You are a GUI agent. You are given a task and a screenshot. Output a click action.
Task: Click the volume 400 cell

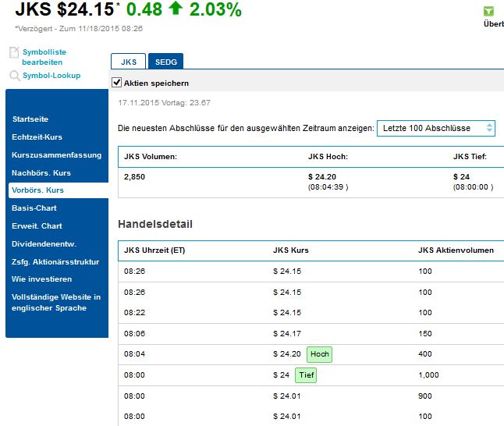(x=425, y=354)
